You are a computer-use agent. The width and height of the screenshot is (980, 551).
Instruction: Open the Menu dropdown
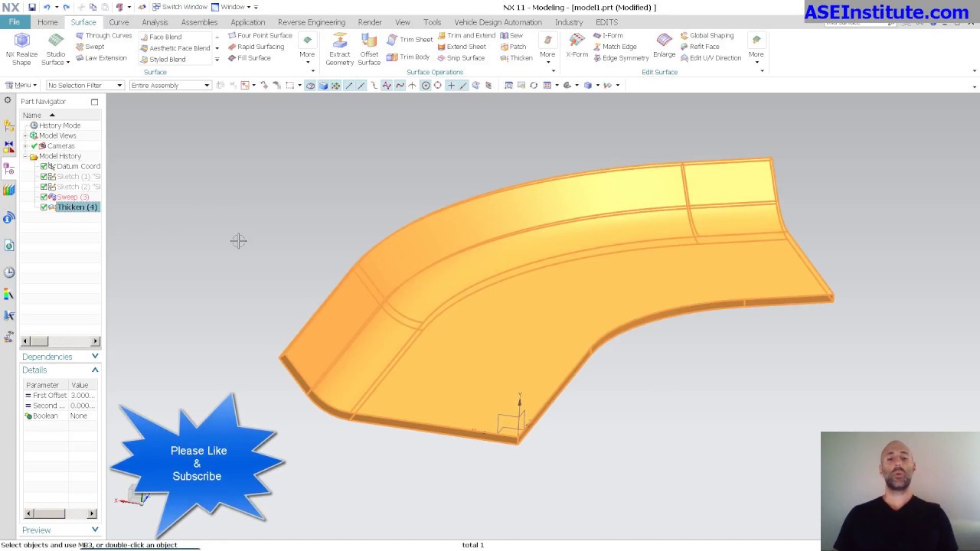pyautogui.click(x=21, y=85)
